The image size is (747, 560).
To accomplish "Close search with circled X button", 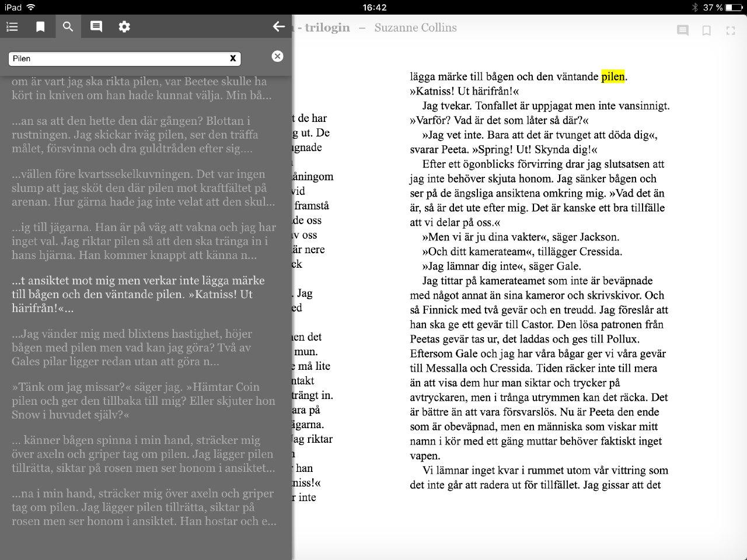I will point(278,56).
